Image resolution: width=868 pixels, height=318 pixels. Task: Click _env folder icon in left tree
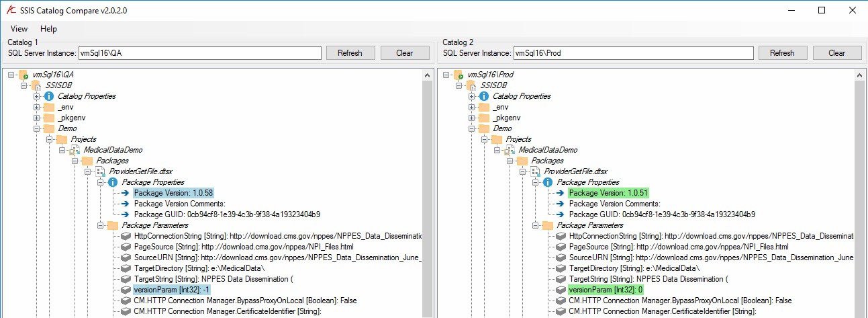[49, 107]
